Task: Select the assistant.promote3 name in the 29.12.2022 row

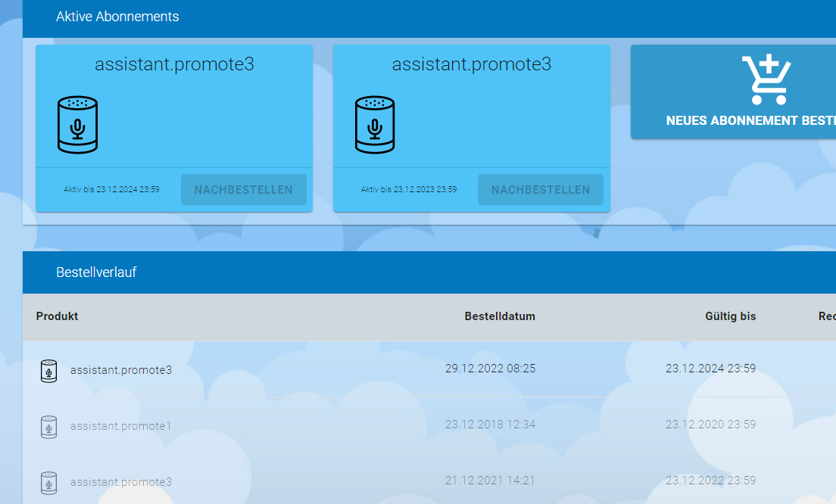Action: (121, 370)
